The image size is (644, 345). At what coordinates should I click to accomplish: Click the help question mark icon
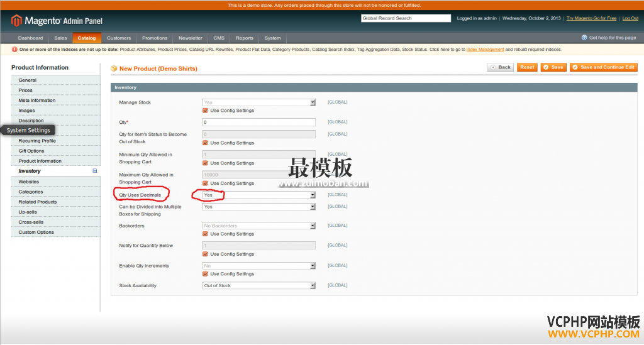pyautogui.click(x=584, y=38)
